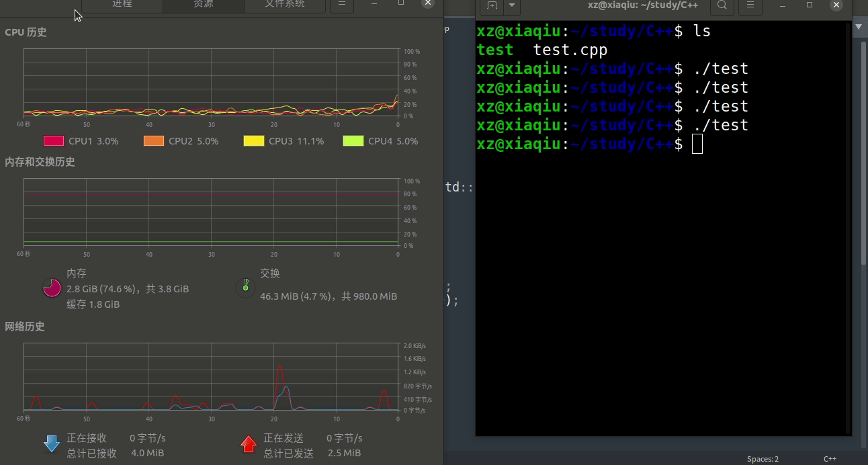Click the '网络历史' heading
The image size is (868, 465).
click(x=25, y=327)
